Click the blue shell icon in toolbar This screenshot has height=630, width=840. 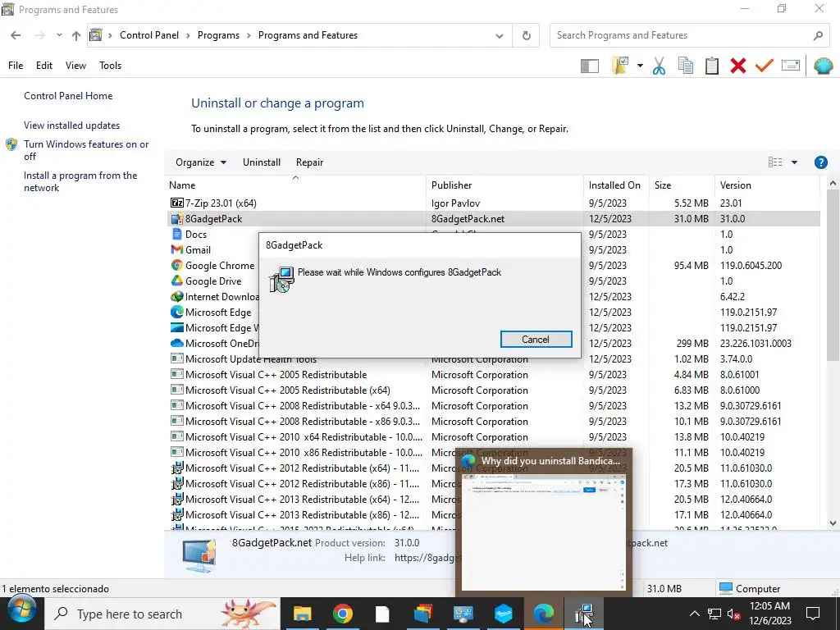tap(823, 66)
